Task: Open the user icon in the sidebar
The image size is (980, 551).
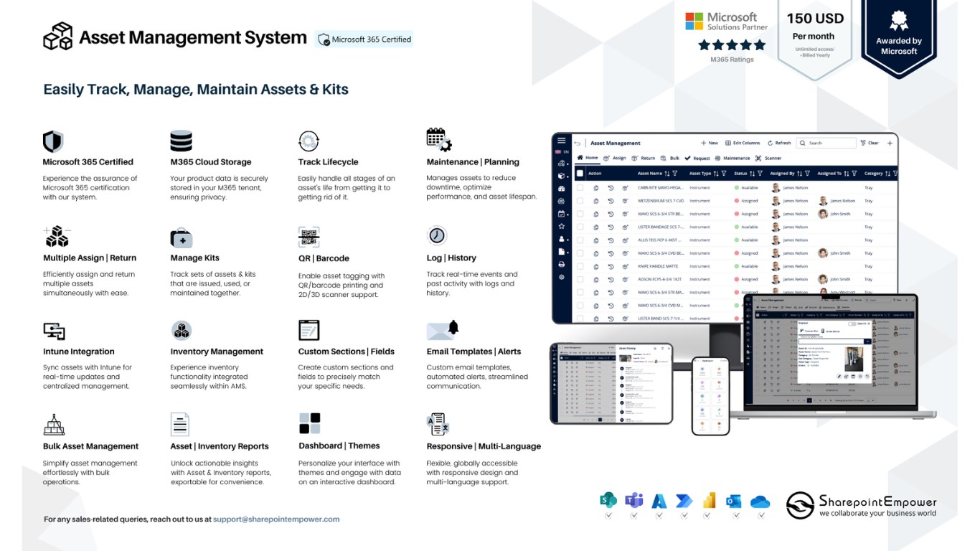Action: (x=562, y=239)
